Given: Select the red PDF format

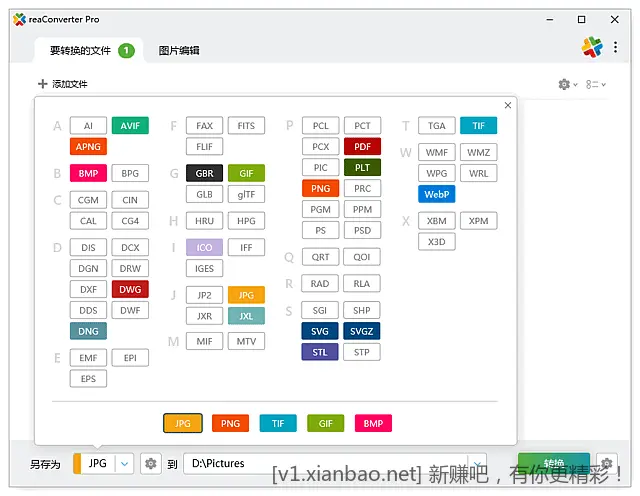Looking at the screenshot, I should pos(362,147).
